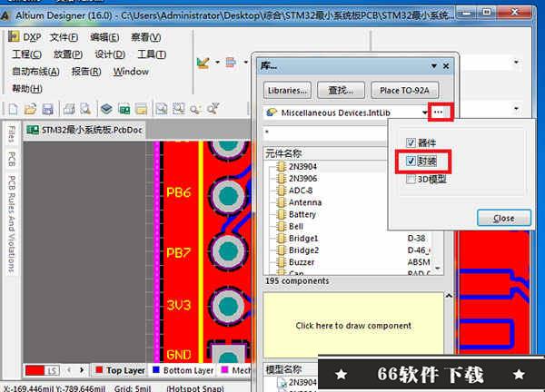Collapse the component preview with the caret
Image resolution: width=545 pixels, height=392 pixels.
pos(449,296)
